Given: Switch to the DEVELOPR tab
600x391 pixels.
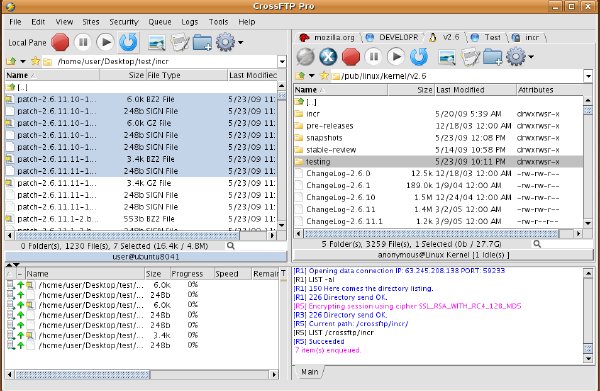Looking at the screenshot, I should click(x=394, y=37).
